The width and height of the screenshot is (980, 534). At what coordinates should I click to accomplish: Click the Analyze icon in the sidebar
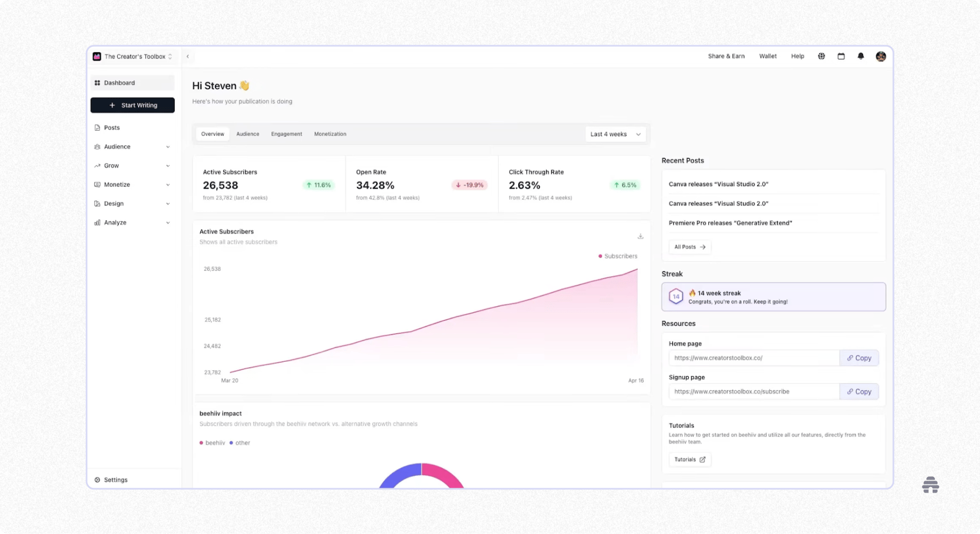(97, 222)
